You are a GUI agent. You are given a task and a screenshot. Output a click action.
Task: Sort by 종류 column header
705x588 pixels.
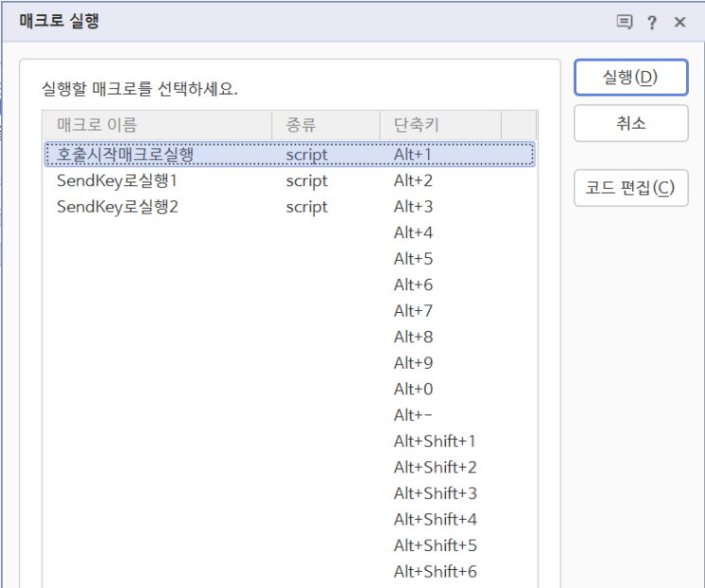tap(326, 125)
